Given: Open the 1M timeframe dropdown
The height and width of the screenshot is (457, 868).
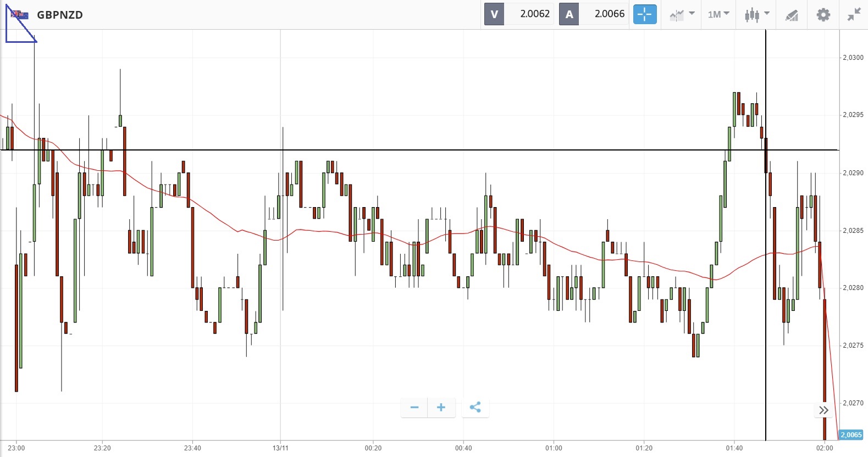Looking at the screenshot, I should click(x=718, y=15).
